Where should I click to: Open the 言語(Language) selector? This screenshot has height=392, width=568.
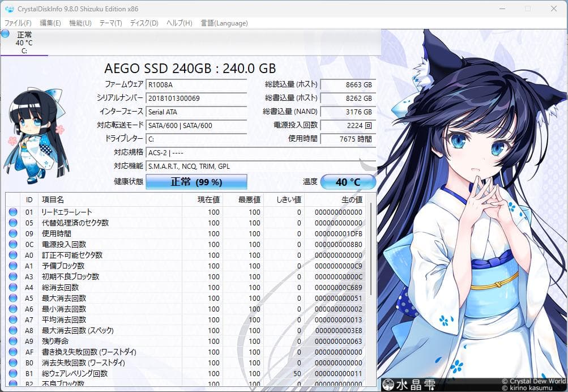coord(225,23)
